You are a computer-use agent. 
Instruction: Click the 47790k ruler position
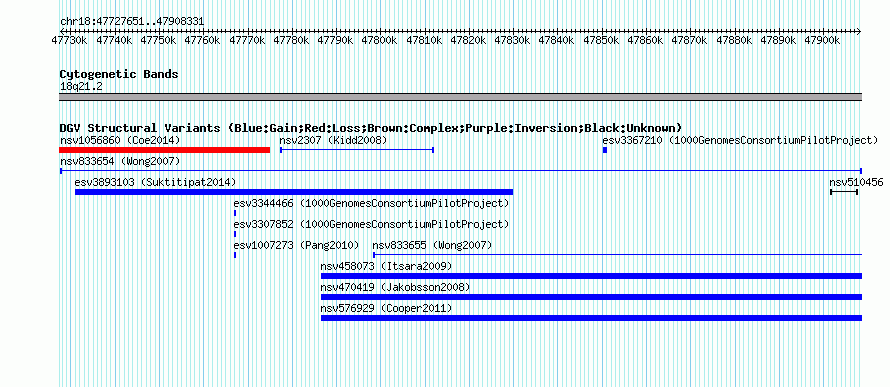(336, 40)
